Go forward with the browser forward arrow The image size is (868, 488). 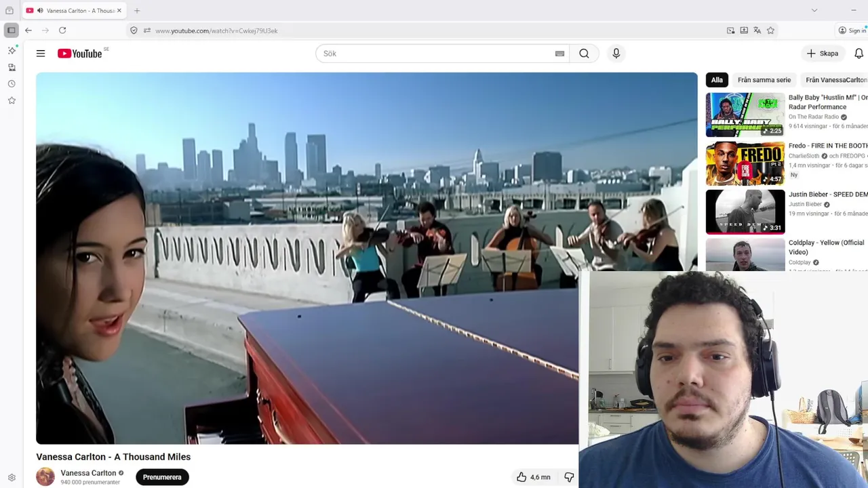(45, 30)
